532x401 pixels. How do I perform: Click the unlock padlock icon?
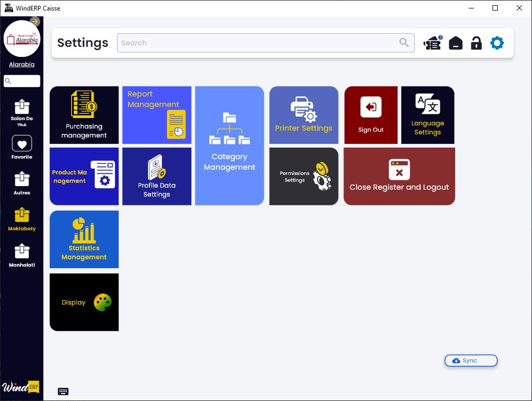tap(476, 43)
